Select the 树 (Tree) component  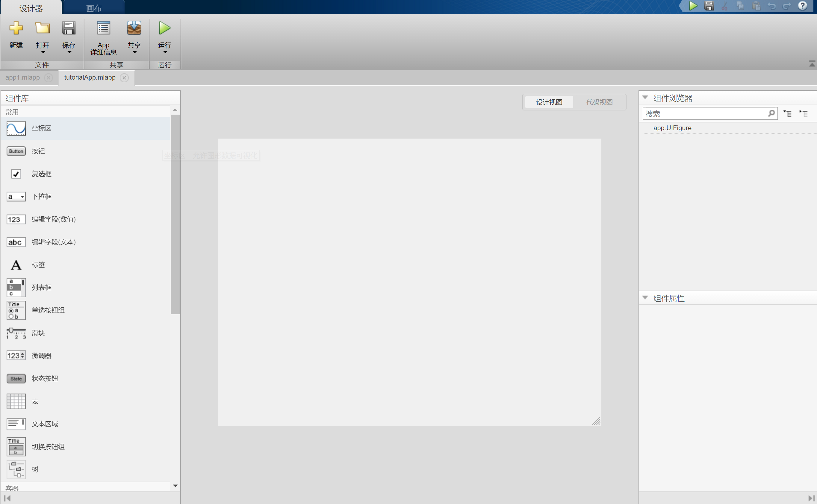(34, 469)
